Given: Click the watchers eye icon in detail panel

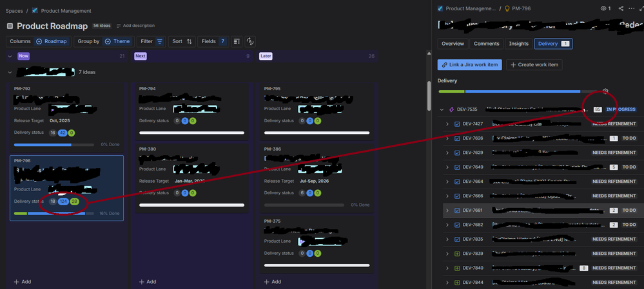Looking at the screenshot, I should pyautogui.click(x=604, y=8).
